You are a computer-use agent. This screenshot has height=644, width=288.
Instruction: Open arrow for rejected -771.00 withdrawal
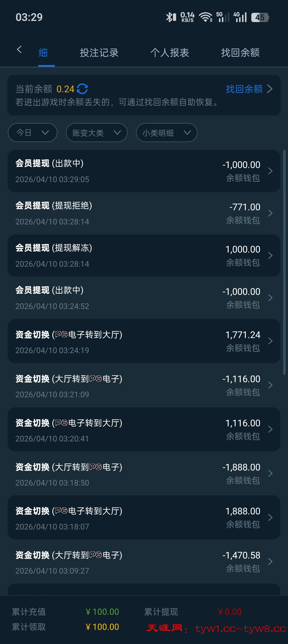coord(270,213)
